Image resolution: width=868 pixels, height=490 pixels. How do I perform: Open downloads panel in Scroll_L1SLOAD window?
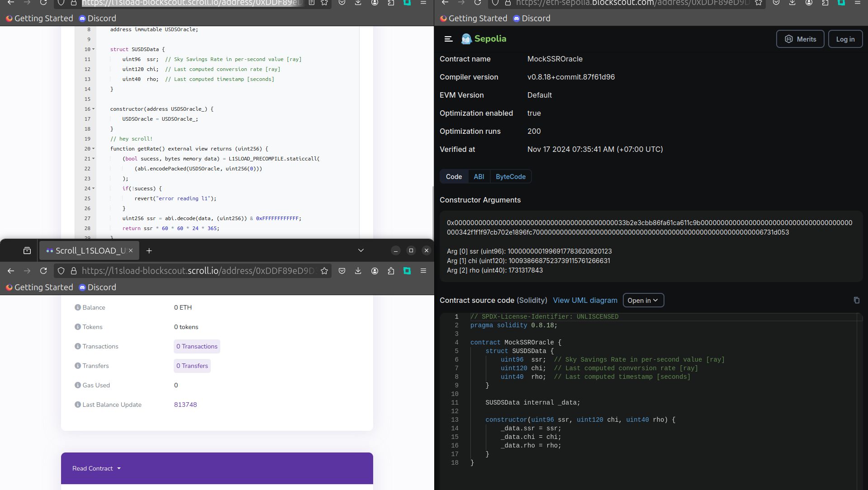pos(358,271)
